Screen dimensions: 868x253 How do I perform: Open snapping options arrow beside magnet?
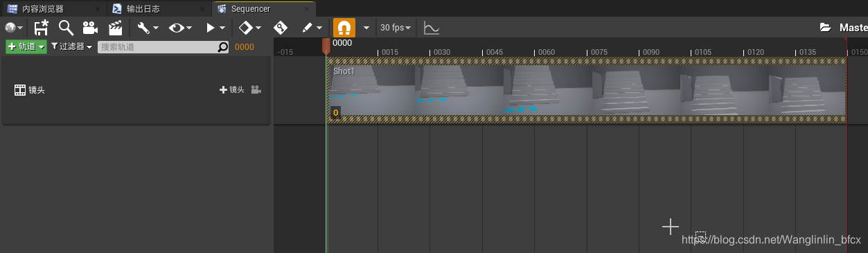click(x=366, y=28)
